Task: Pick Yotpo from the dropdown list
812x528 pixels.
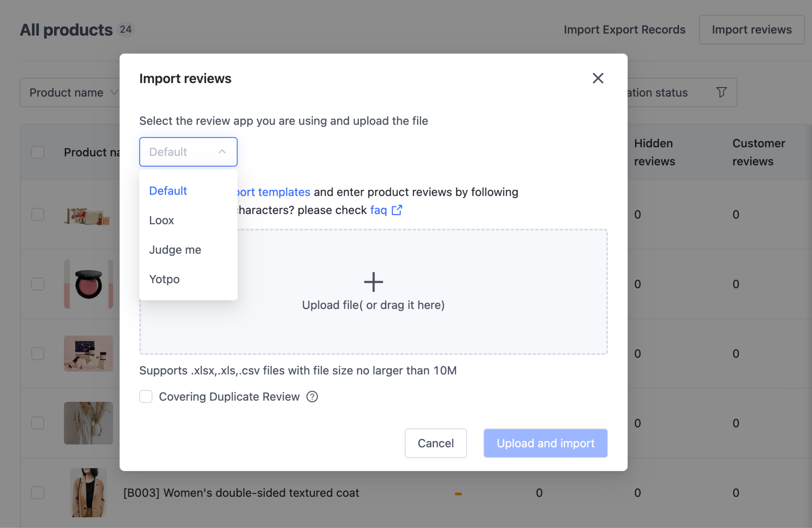Action: (164, 279)
